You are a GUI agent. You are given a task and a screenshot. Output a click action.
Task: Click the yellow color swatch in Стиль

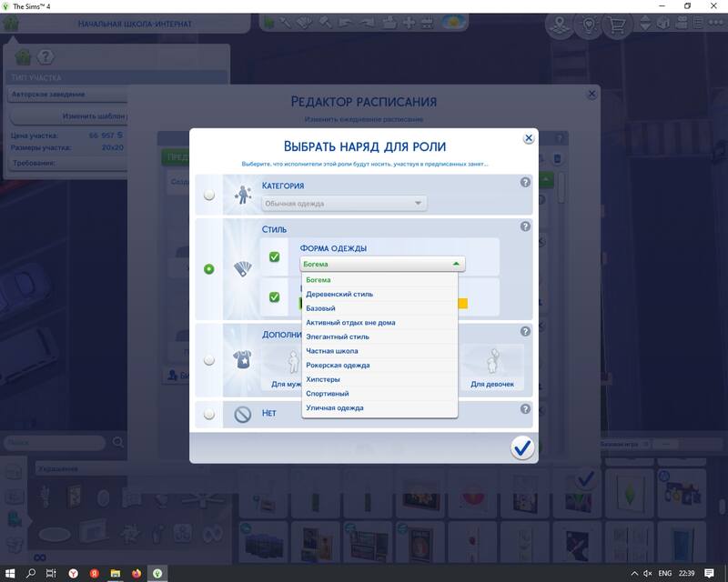461,304
